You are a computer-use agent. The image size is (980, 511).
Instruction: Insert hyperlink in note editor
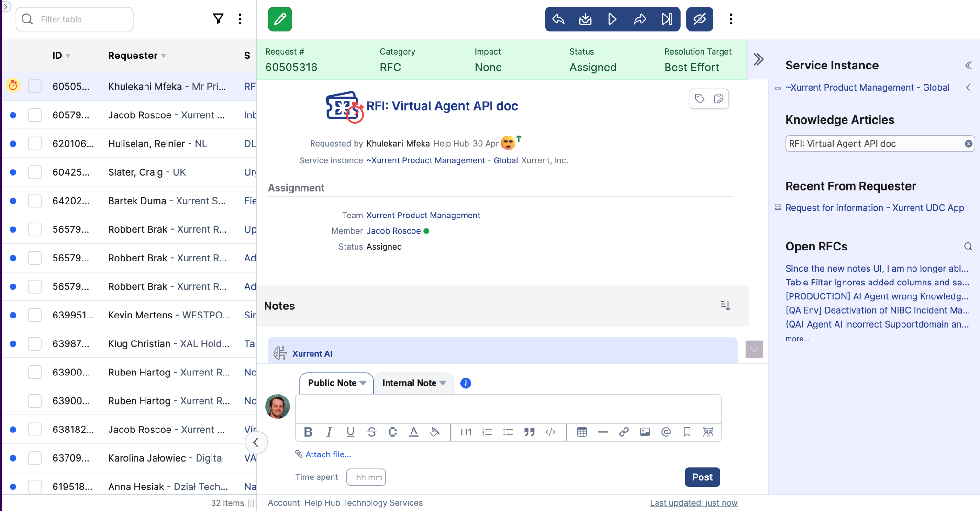pyautogui.click(x=624, y=432)
